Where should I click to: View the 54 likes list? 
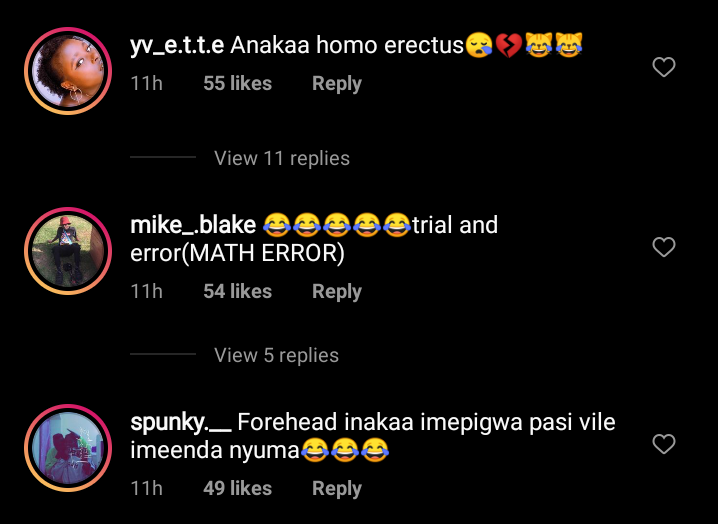pos(238,291)
